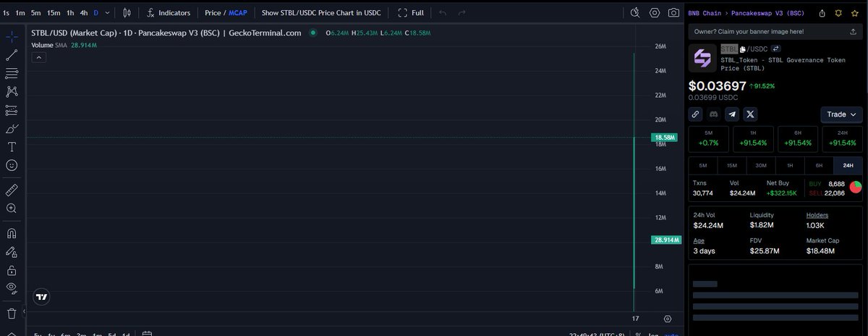Select the 6H stats period tab

click(819, 165)
